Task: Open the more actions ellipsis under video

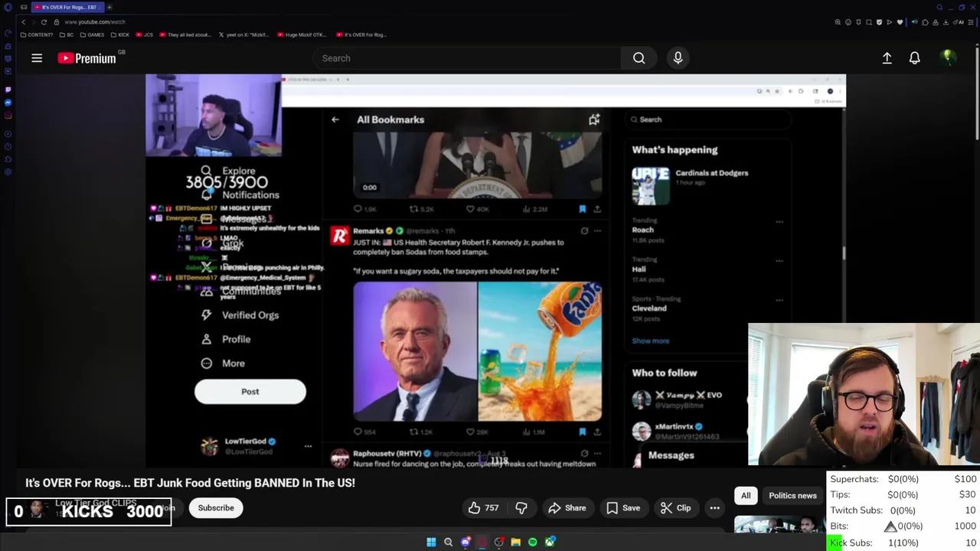Action: (x=714, y=508)
